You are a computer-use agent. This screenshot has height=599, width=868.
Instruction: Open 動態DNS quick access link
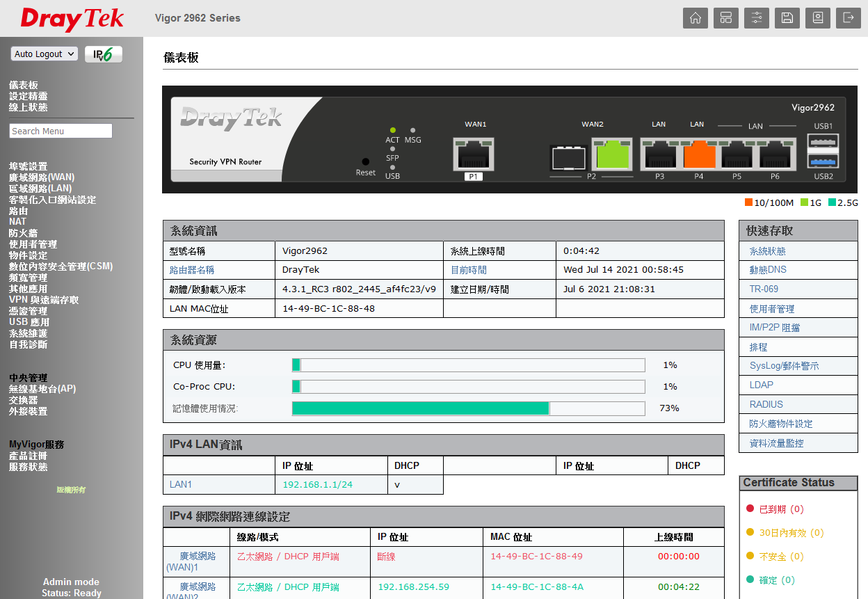pyautogui.click(x=768, y=270)
